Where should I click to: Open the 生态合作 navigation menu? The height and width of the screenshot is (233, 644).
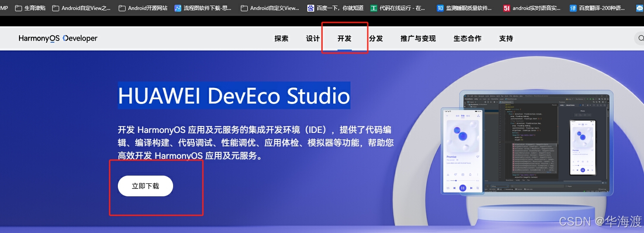pos(467,38)
